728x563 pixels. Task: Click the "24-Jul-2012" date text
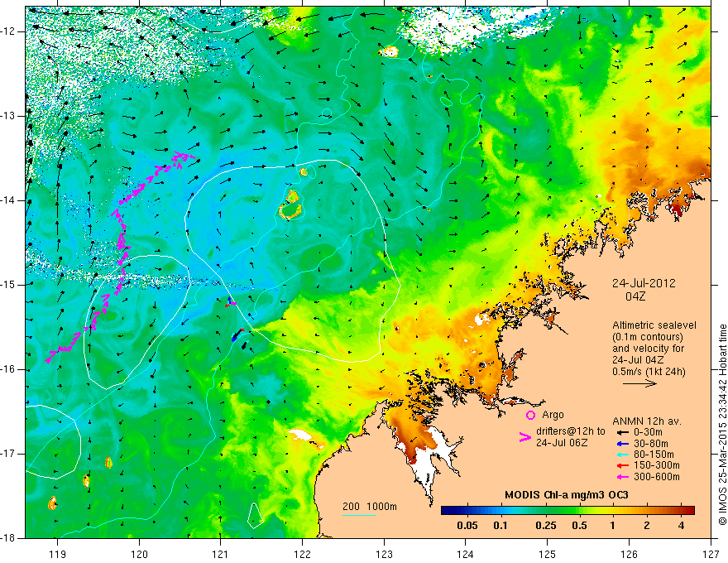coord(644,283)
